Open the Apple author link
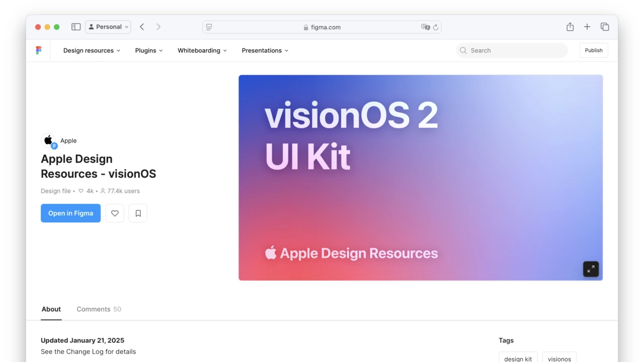The width and height of the screenshot is (644, 362). [68, 141]
